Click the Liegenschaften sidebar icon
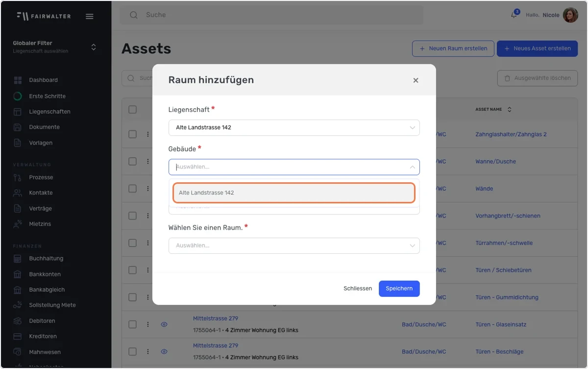This screenshot has height=369, width=588. click(18, 112)
